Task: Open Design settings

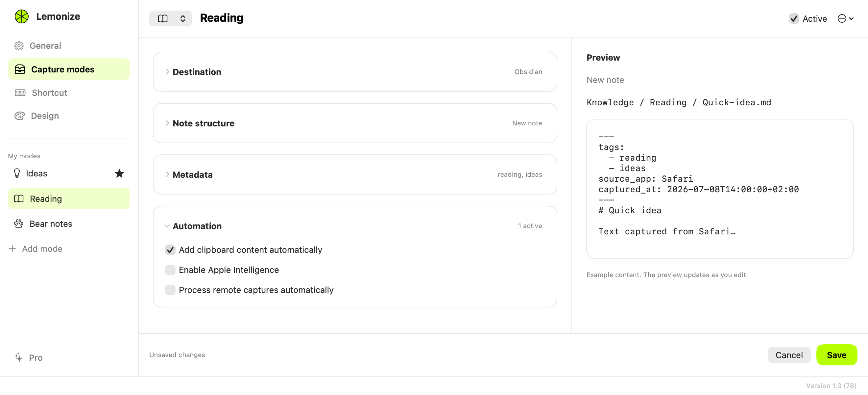Action: (x=69, y=116)
